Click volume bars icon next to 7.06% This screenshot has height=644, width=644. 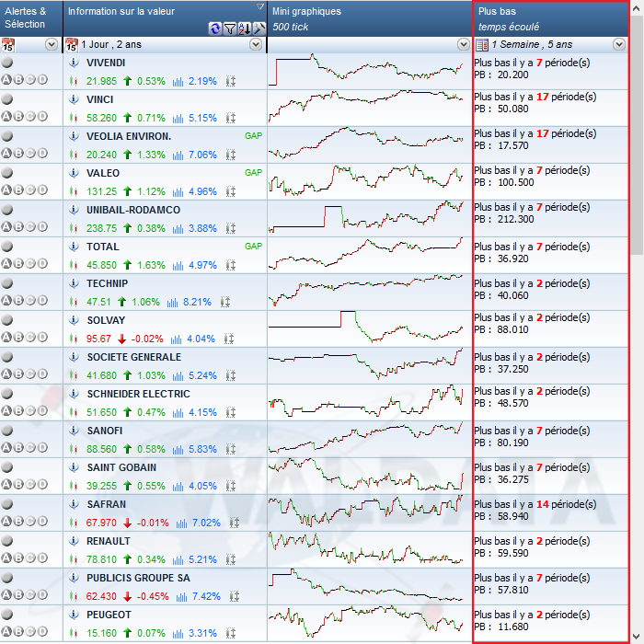click(178, 155)
